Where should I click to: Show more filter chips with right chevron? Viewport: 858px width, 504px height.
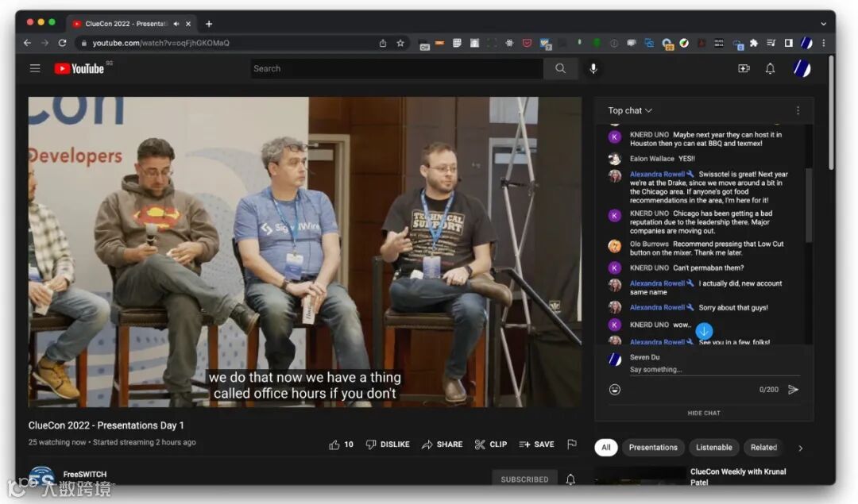coord(801,448)
